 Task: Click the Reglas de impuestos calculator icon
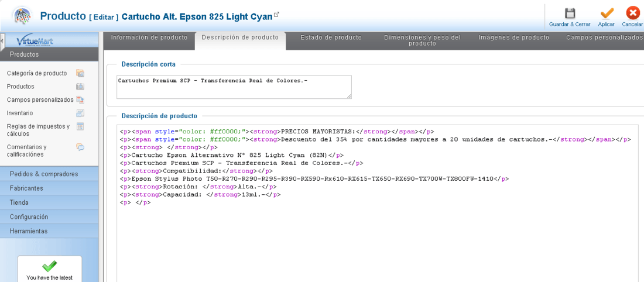[x=80, y=126]
